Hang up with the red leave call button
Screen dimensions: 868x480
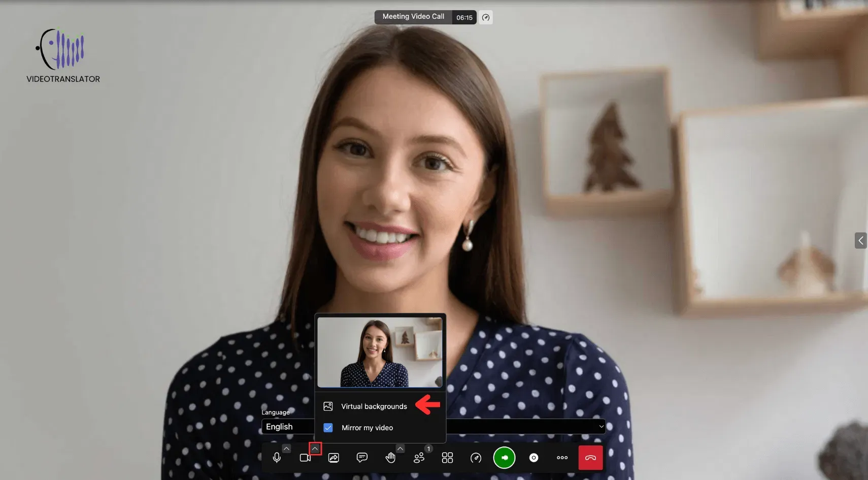pyautogui.click(x=590, y=458)
